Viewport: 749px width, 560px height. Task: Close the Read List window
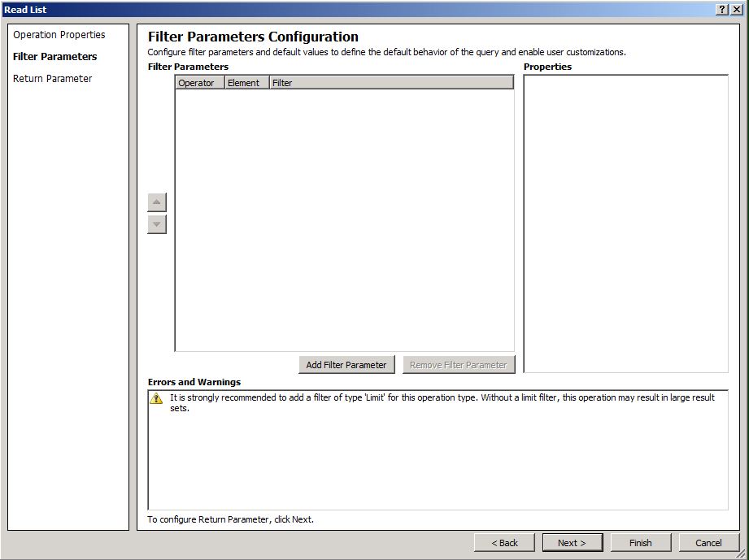(737, 10)
